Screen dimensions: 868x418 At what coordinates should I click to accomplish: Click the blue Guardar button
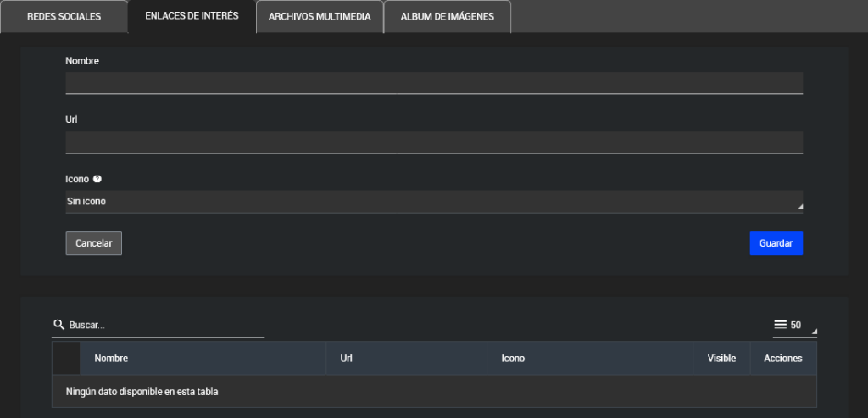[x=776, y=243]
